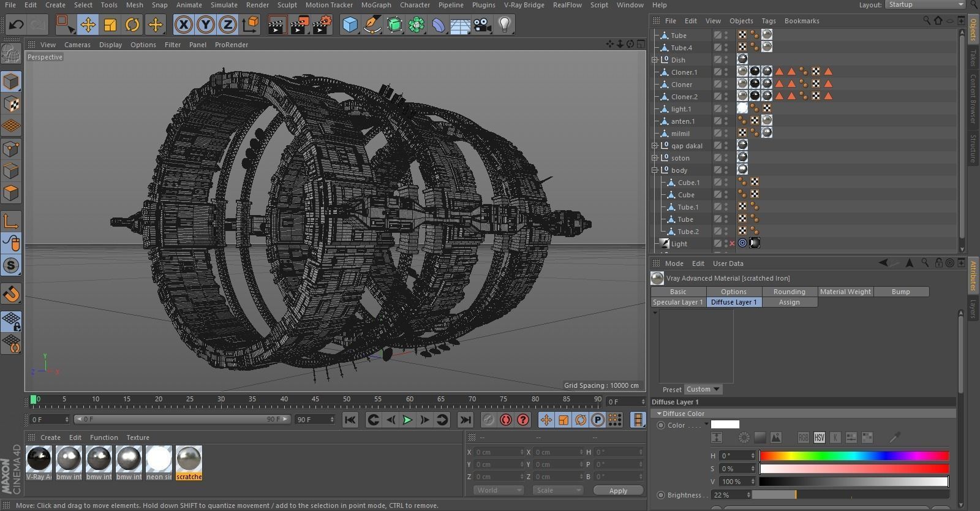Toggle Position keyframe recording icon
The width and height of the screenshot is (980, 511).
pos(546,420)
